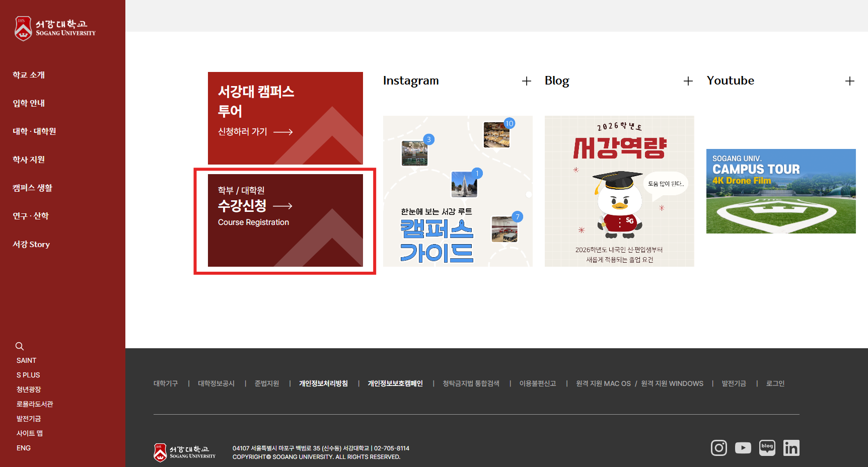
Task: Click the blog icon in footer
Action: coord(767,448)
